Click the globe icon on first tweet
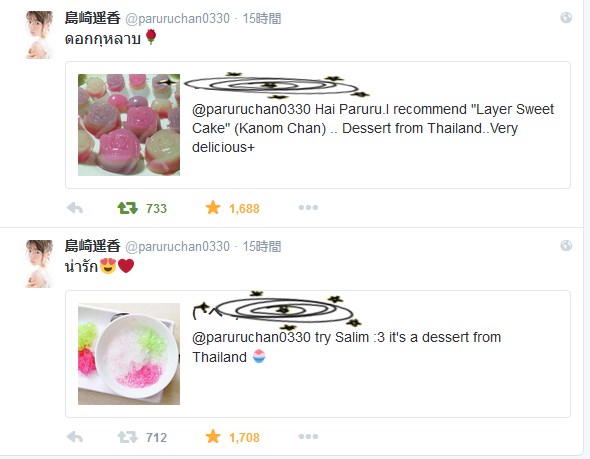Screen dimensions: 590x459 [x=566, y=17]
